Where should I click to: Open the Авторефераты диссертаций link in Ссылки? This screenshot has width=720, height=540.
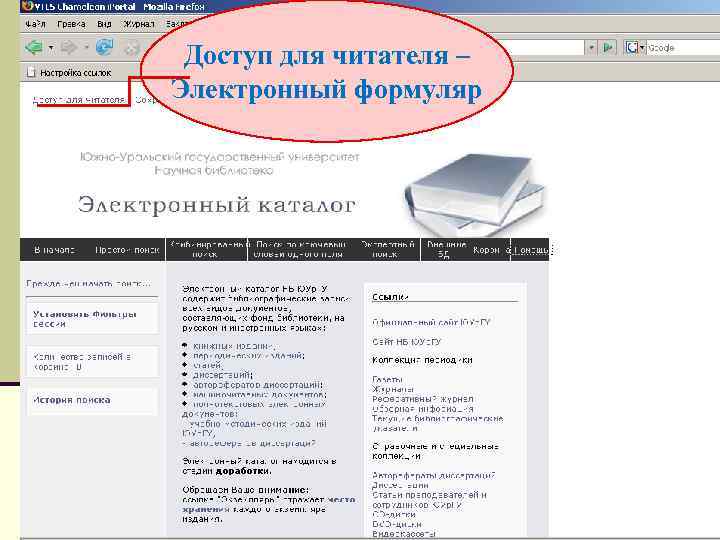[x=433, y=476]
